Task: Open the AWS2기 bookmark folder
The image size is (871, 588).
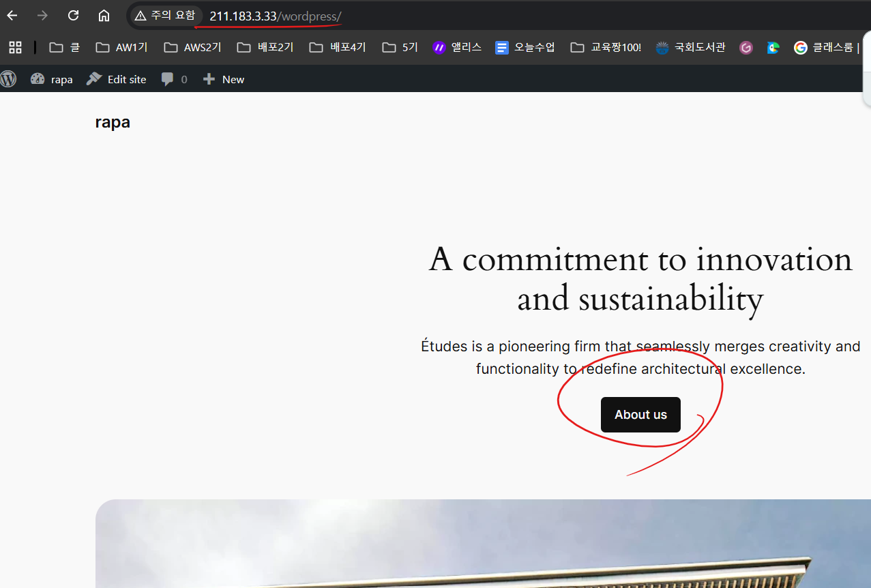Action: click(x=193, y=47)
